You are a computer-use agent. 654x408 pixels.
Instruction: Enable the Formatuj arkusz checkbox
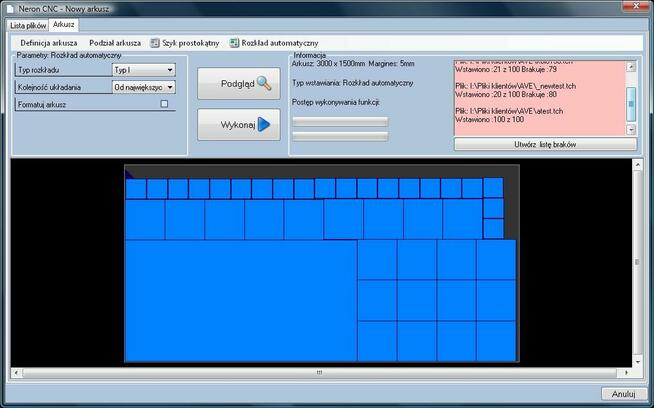coord(165,104)
